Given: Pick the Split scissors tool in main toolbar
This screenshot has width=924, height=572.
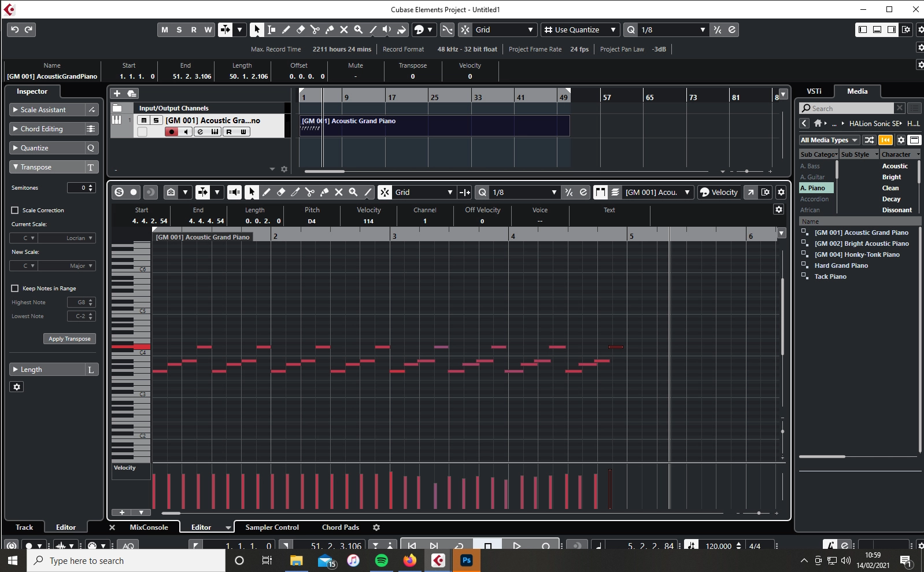Looking at the screenshot, I should (x=315, y=29).
